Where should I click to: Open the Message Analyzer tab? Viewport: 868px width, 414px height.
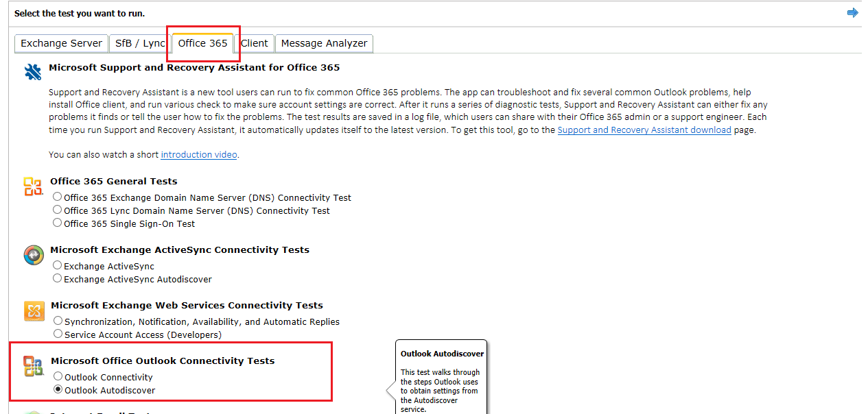click(x=324, y=43)
